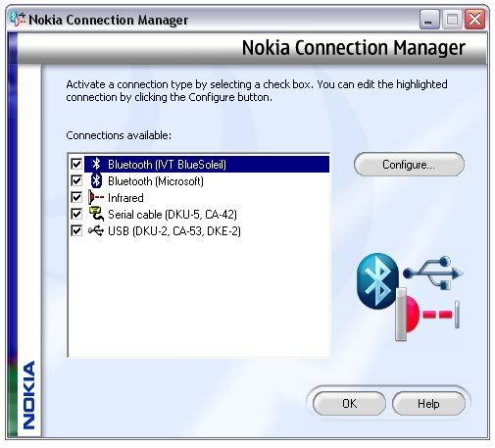This screenshot has width=495, height=448.
Task: Select USB (DKU-2, CA-53, DKE-2) text
Action: 174,231
